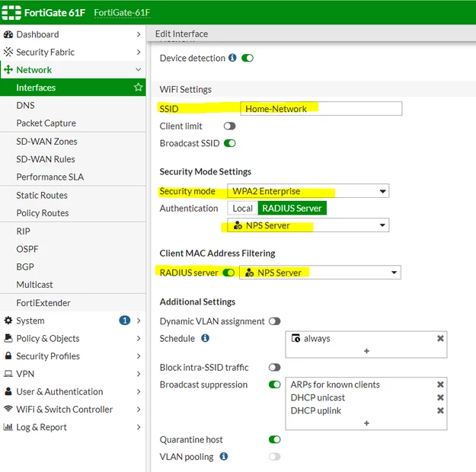Click the WiFi & Switch Controller wifi icon
This screenshot has height=472, width=476.
click(8, 409)
